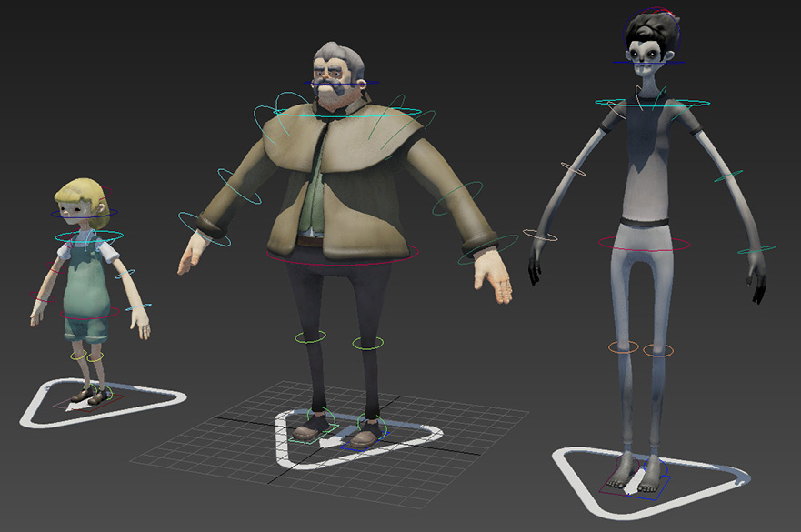Select the thin character's cyan shoulder ring
The height and width of the screenshot is (532, 801).
pyautogui.click(x=652, y=104)
